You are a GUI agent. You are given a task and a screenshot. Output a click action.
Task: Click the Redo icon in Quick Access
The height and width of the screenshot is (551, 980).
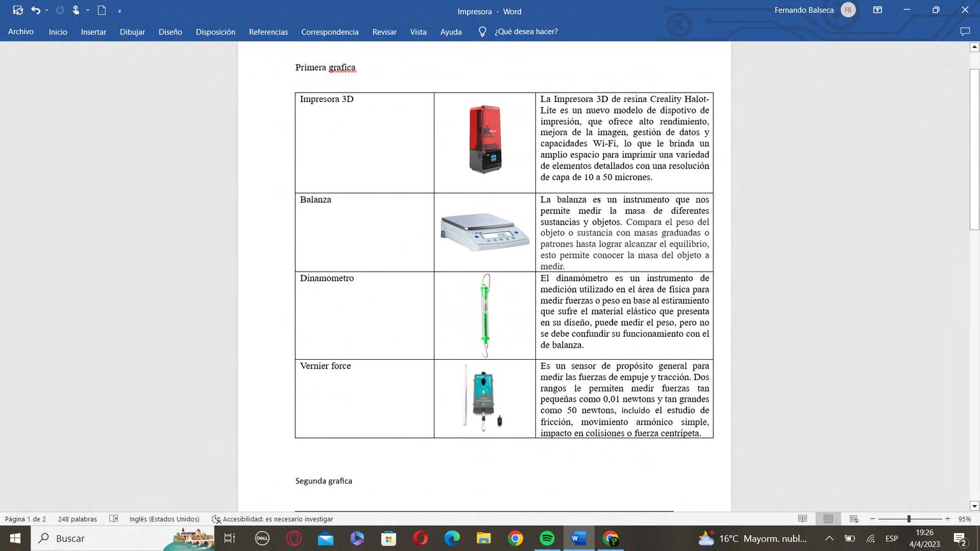(61, 10)
